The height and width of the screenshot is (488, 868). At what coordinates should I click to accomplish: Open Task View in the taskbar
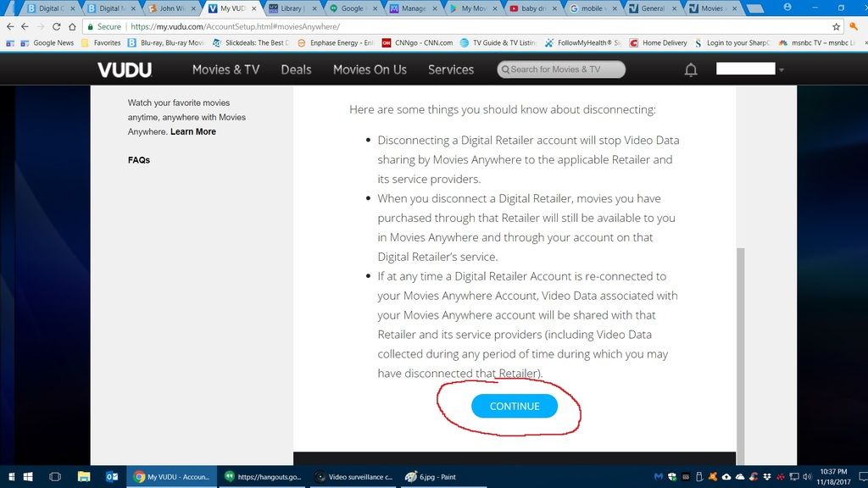tap(55, 476)
